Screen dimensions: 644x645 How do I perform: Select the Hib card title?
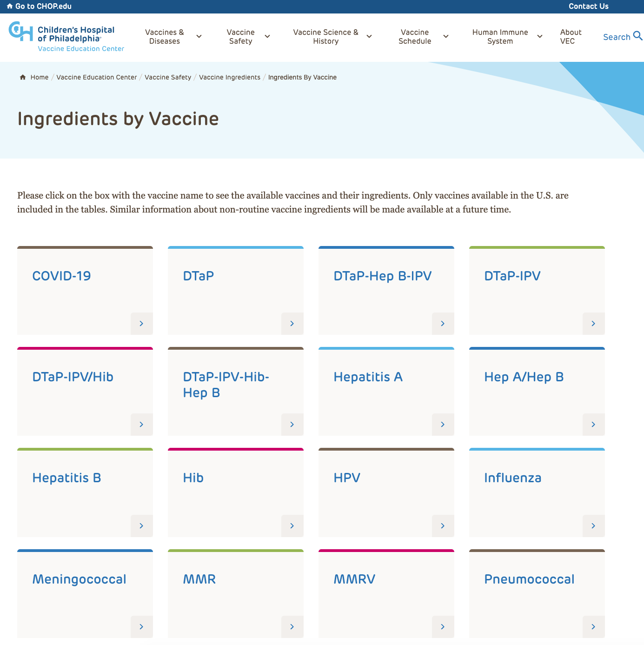(193, 478)
